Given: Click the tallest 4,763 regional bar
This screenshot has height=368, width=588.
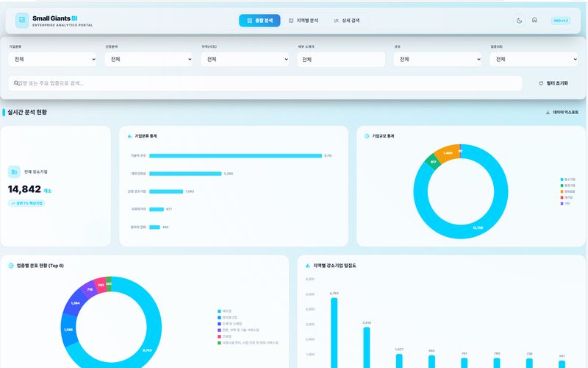Looking at the screenshot, I should (x=334, y=333).
